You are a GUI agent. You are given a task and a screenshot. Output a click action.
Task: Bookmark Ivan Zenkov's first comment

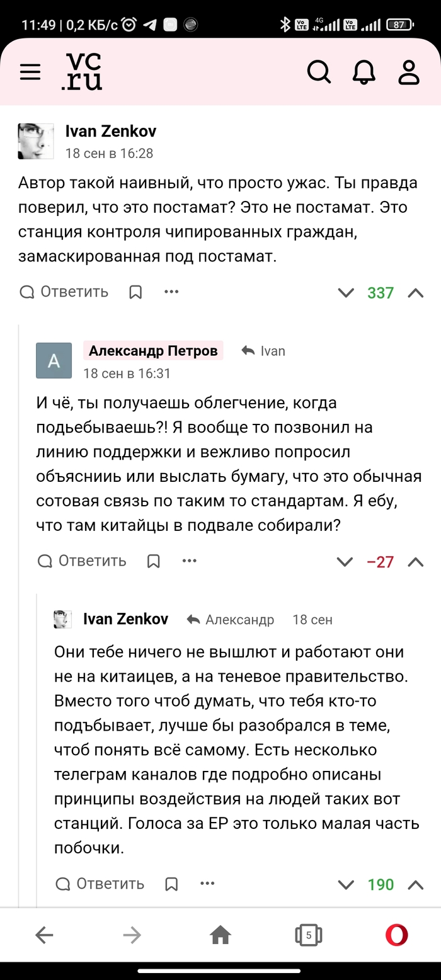[135, 292]
